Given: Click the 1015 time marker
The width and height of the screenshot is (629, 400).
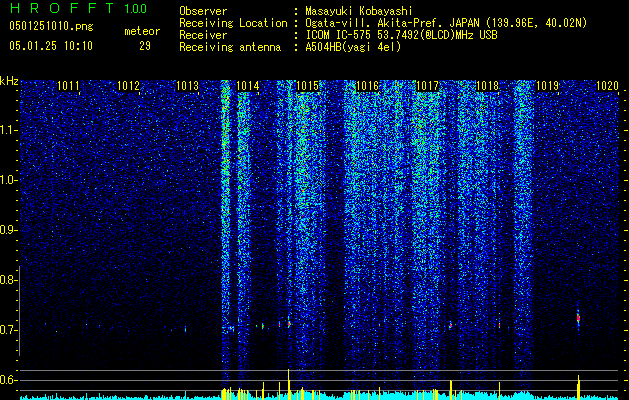Looking at the screenshot, I should [x=308, y=85].
